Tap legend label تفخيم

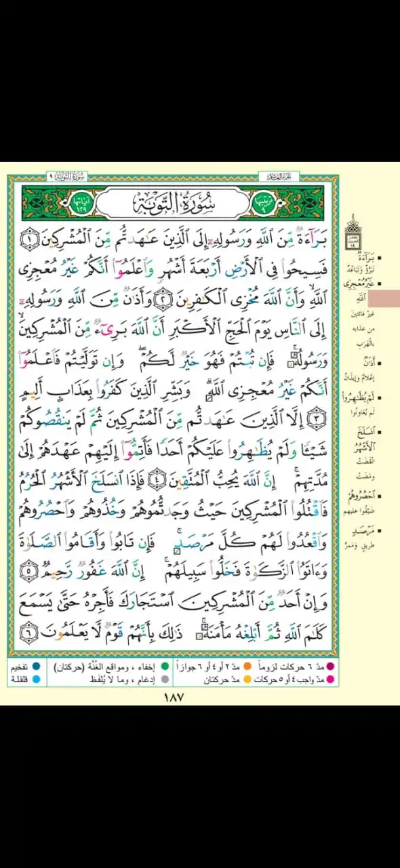tap(18, 667)
